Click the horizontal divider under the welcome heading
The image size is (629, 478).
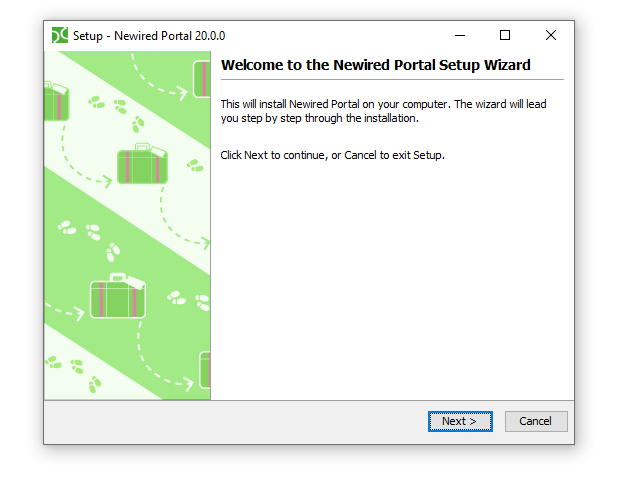pyautogui.click(x=392, y=80)
